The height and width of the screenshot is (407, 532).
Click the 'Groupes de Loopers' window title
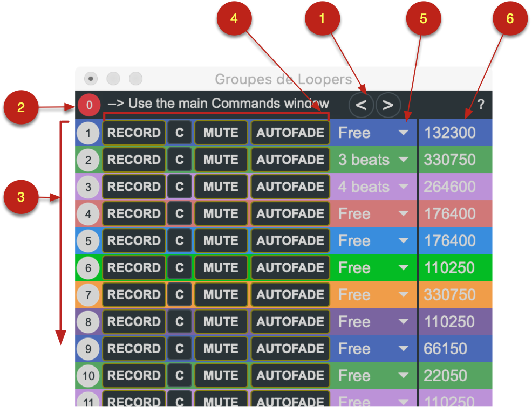click(283, 79)
